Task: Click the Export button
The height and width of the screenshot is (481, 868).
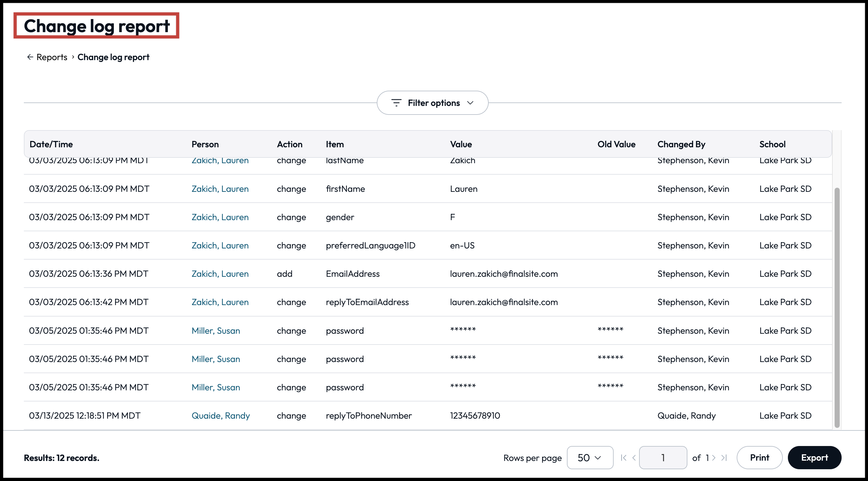Action: (814, 458)
